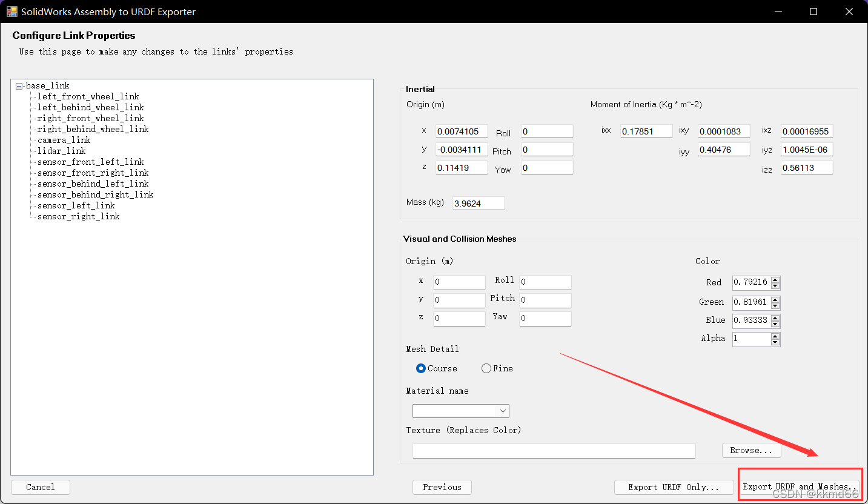Click the Blue color value field
Image resolution: width=868 pixels, height=504 pixels.
(x=751, y=320)
